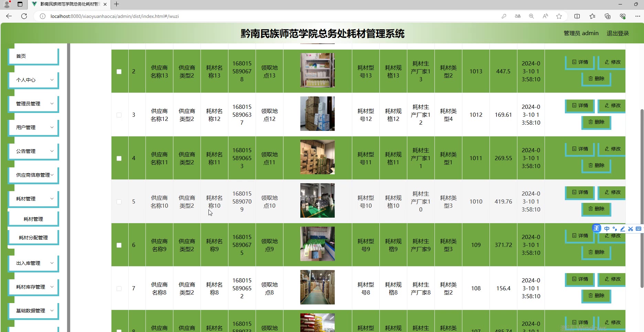Image resolution: width=644 pixels, height=332 pixels.
Task: Click the input method 王 icon
Action: point(597,228)
